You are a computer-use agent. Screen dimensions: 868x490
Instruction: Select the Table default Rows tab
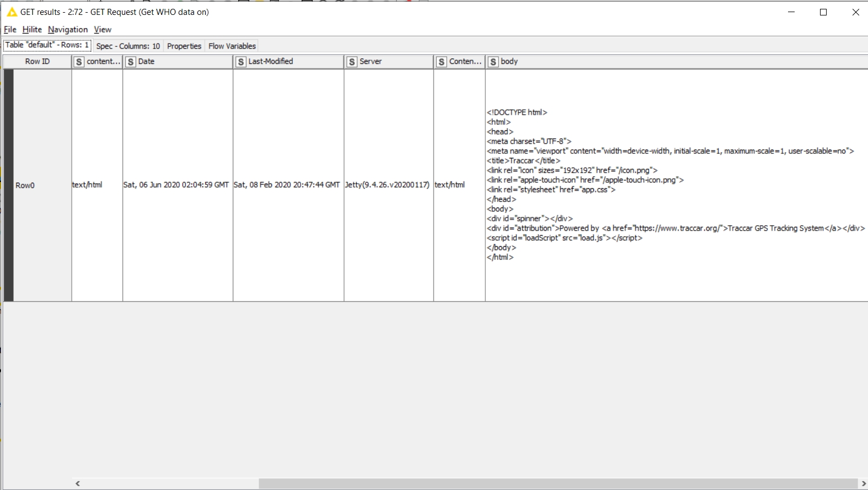[47, 45]
